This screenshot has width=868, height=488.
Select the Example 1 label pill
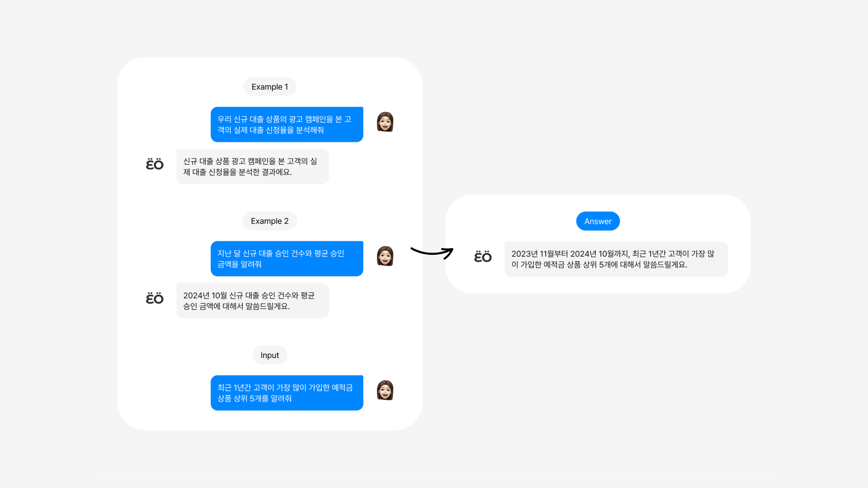[x=270, y=87]
